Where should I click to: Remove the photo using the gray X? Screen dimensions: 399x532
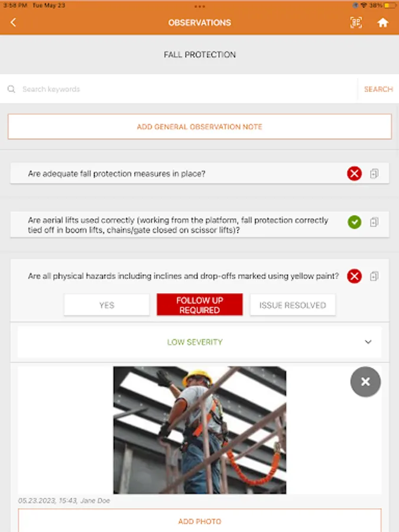[365, 382]
